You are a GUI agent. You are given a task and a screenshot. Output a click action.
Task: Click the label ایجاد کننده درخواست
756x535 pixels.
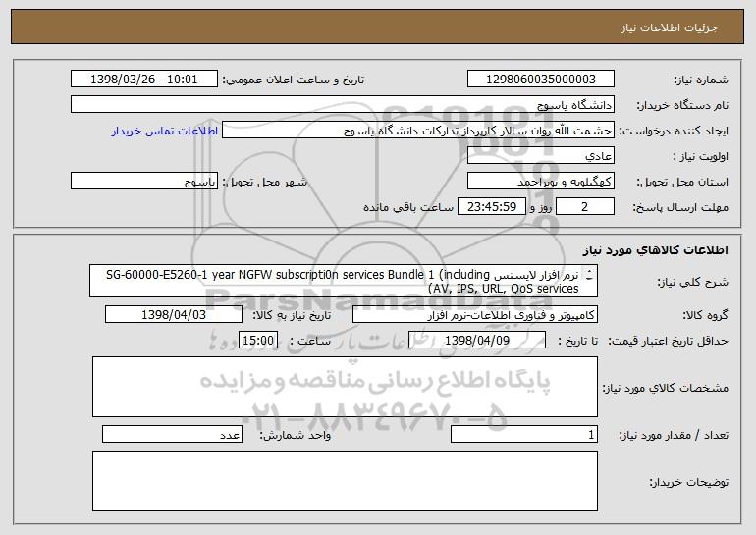coord(674,131)
